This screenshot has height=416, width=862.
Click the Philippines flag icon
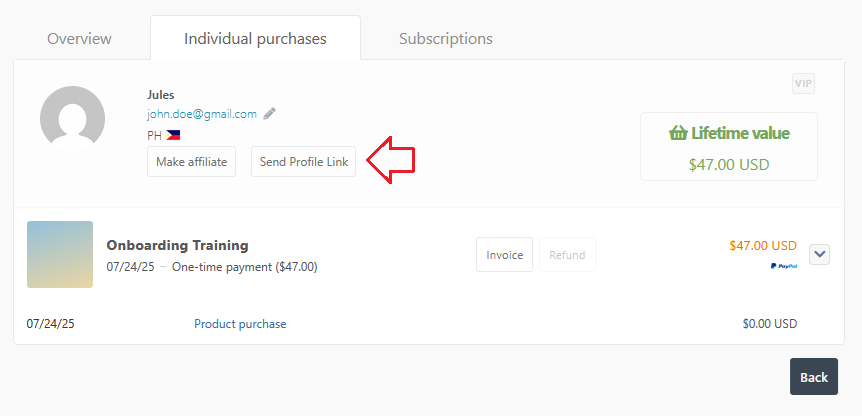174,135
